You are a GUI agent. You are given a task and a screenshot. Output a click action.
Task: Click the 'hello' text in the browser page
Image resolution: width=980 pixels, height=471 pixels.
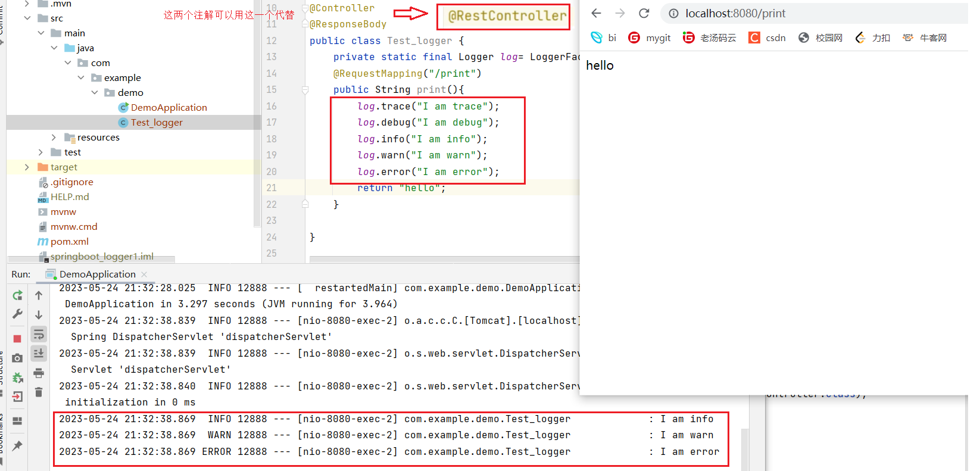(x=600, y=65)
